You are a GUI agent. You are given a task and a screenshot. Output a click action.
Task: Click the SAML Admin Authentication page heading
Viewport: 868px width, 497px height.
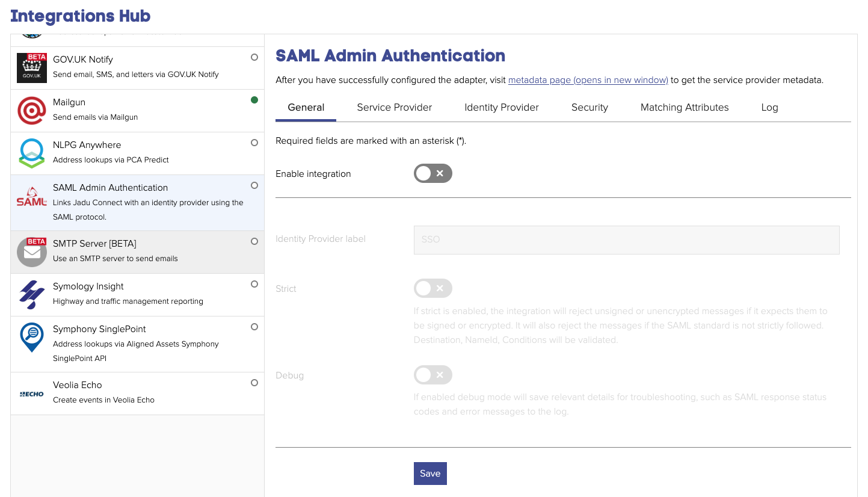(x=390, y=55)
